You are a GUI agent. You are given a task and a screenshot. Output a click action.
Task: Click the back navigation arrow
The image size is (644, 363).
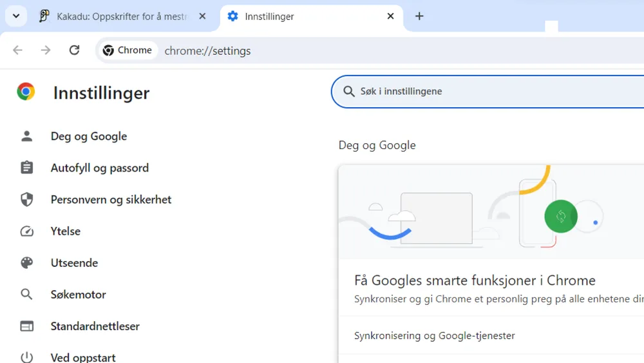(x=17, y=50)
